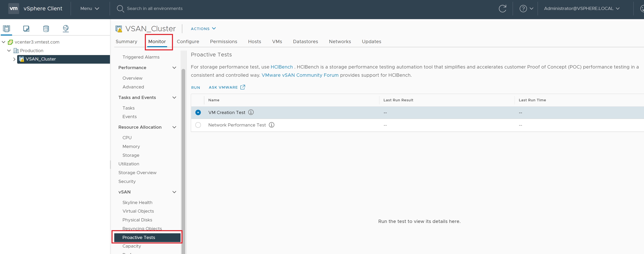Open Hosts and Clusters inventory view icon

(x=6, y=29)
